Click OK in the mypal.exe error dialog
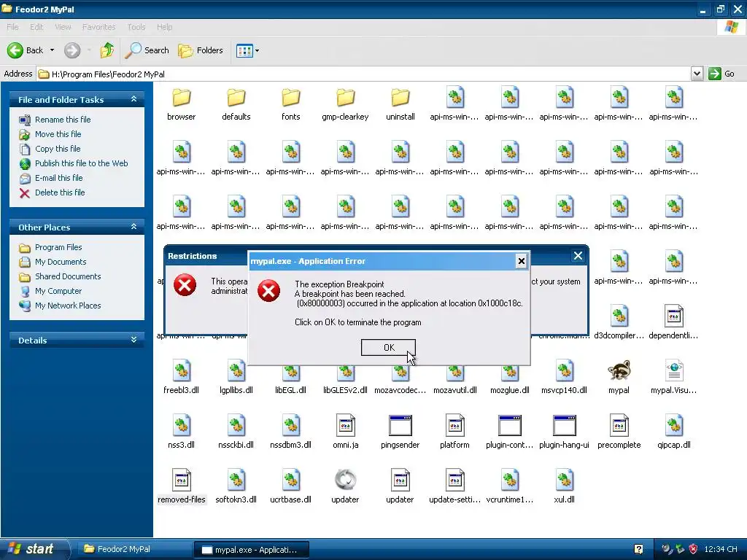Viewport: 747px width, 560px height. 388,348
